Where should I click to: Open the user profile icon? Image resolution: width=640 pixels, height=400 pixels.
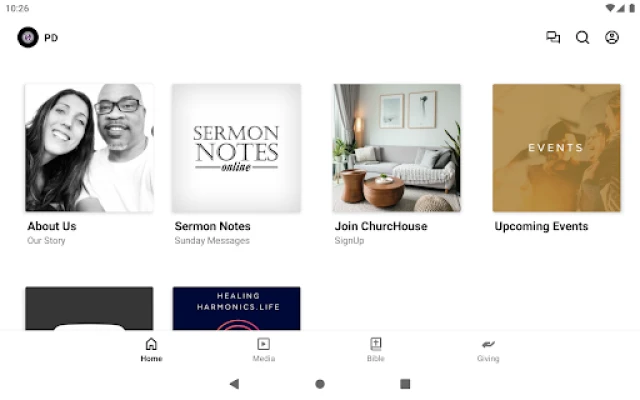612,38
